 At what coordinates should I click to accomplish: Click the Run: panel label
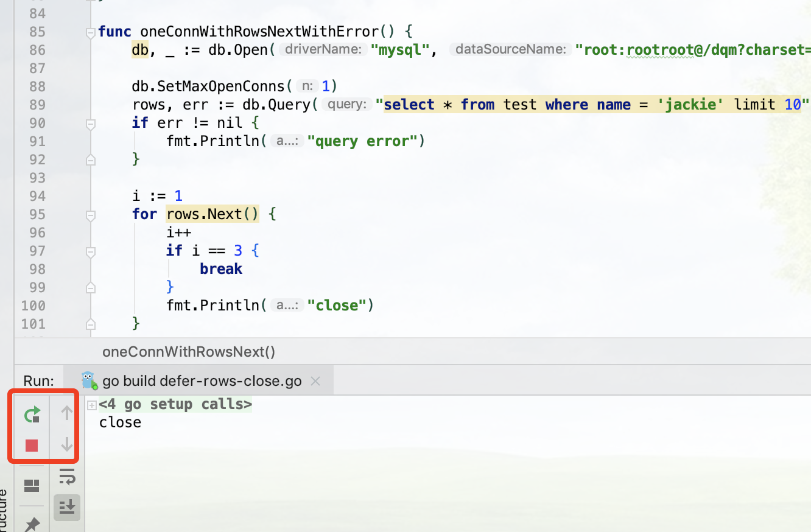pos(39,381)
